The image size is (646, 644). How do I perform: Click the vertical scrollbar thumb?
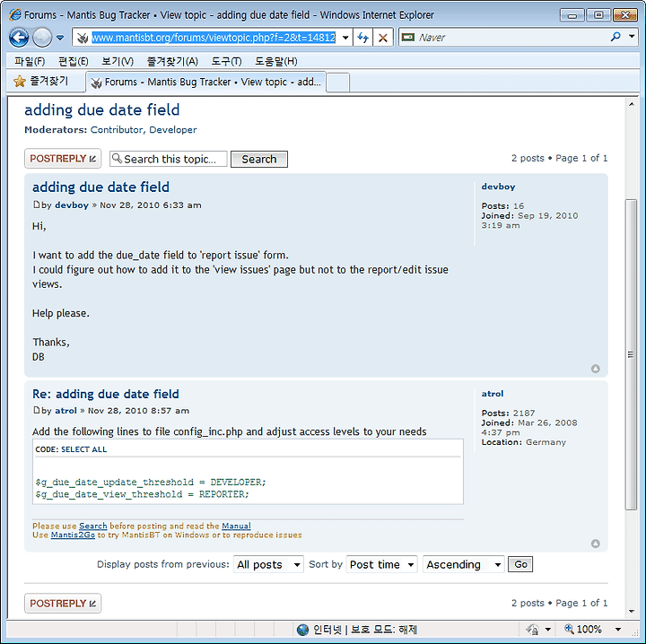(631, 354)
